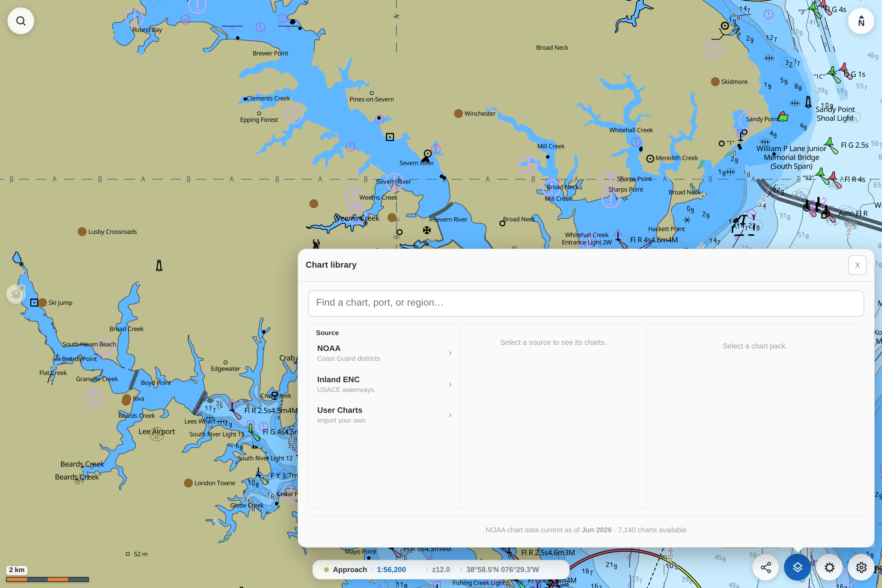Open the map search magnifier button
The image size is (882, 588).
21,21
